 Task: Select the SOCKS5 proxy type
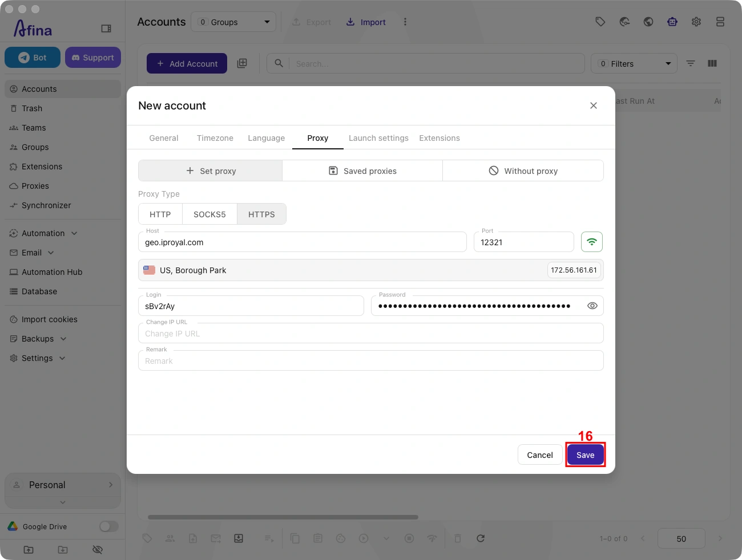209,214
